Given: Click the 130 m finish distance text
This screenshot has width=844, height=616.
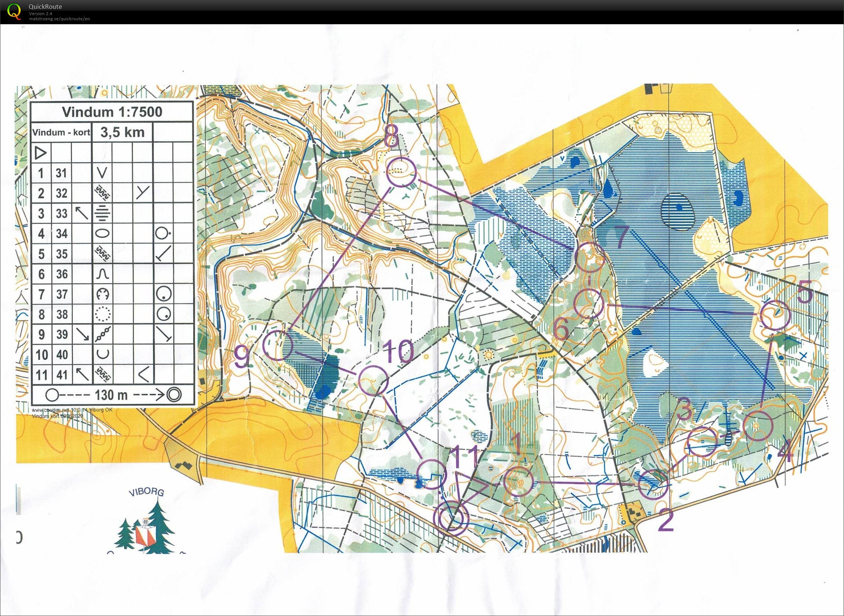Looking at the screenshot, I should (111, 394).
